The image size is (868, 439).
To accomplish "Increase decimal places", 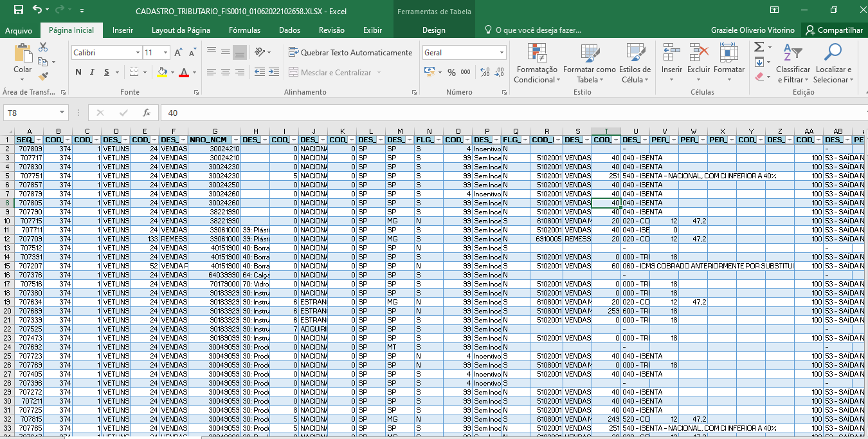I will point(485,72).
